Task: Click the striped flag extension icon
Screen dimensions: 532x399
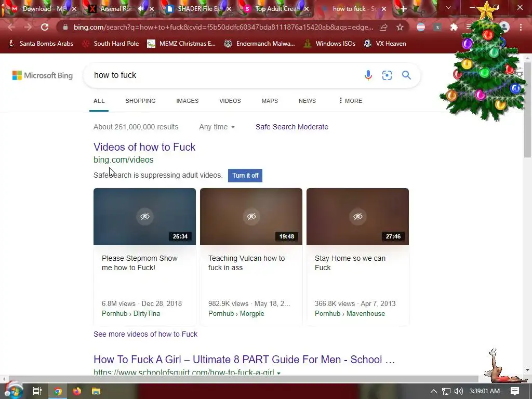Action: (x=421, y=27)
